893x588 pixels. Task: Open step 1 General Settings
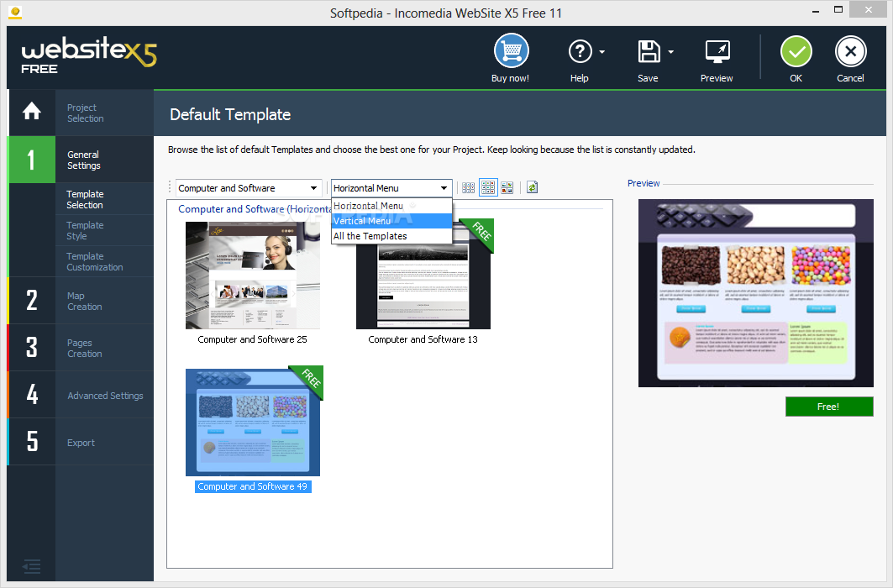click(x=81, y=160)
